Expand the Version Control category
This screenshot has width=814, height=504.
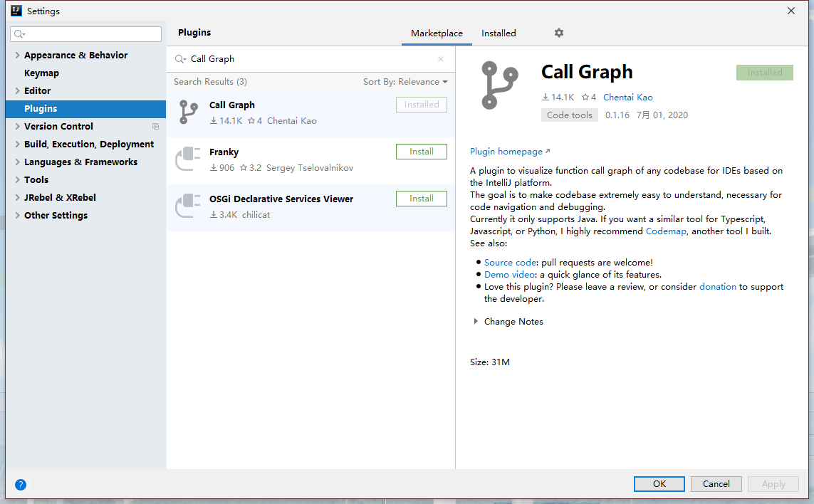[x=17, y=127]
